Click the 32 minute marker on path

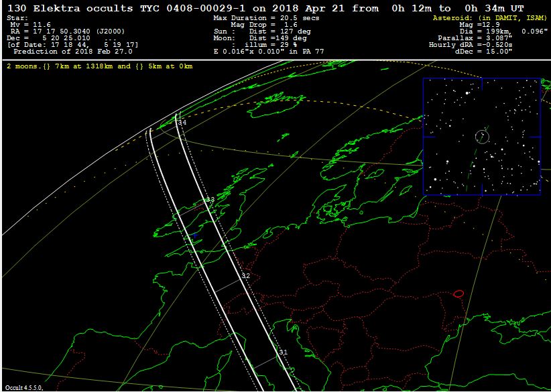[x=245, y=276]
